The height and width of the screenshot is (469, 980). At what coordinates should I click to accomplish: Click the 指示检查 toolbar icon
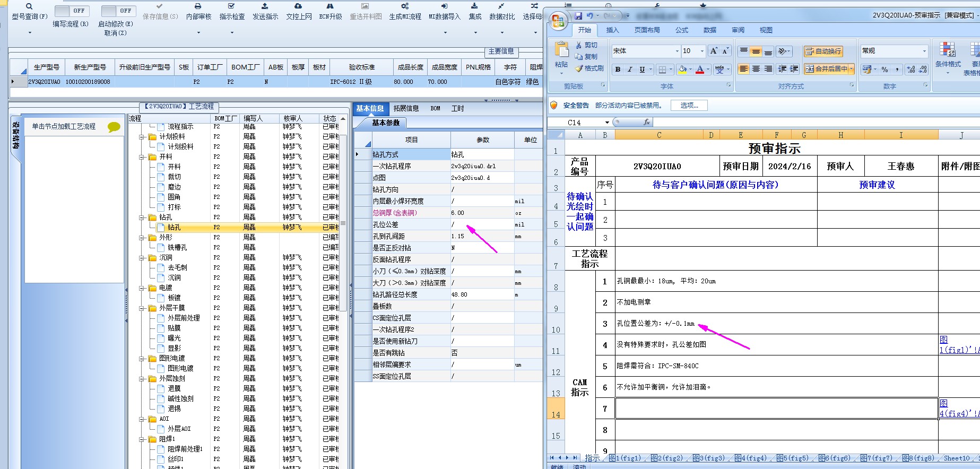232,6
